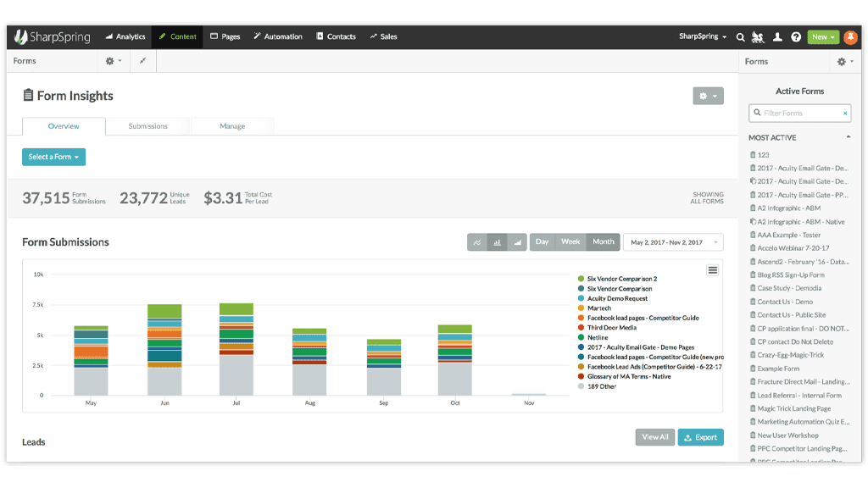Open Pages menu

[x=225, y=36]
